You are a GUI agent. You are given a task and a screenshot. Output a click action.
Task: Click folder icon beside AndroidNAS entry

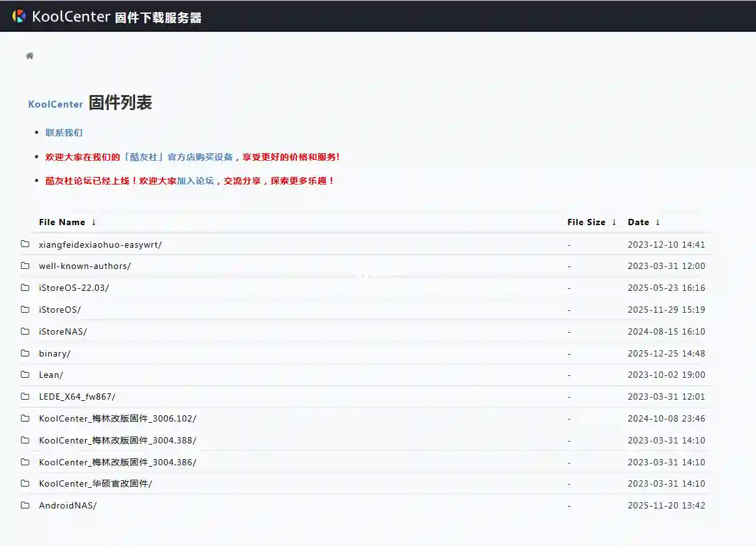[25, 505]
